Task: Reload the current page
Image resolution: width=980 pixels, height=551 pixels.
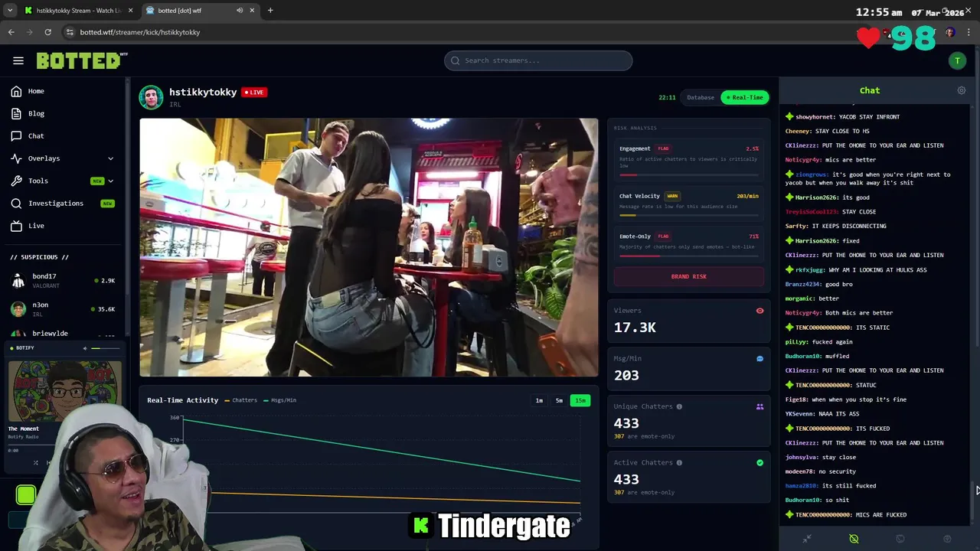Action: click(x=47, y=32)
